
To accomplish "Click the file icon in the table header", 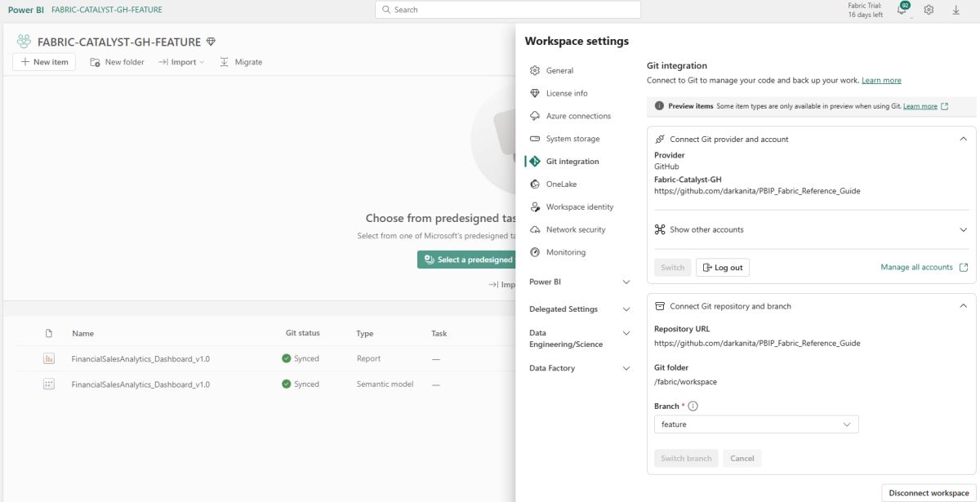I will point(48,333).
